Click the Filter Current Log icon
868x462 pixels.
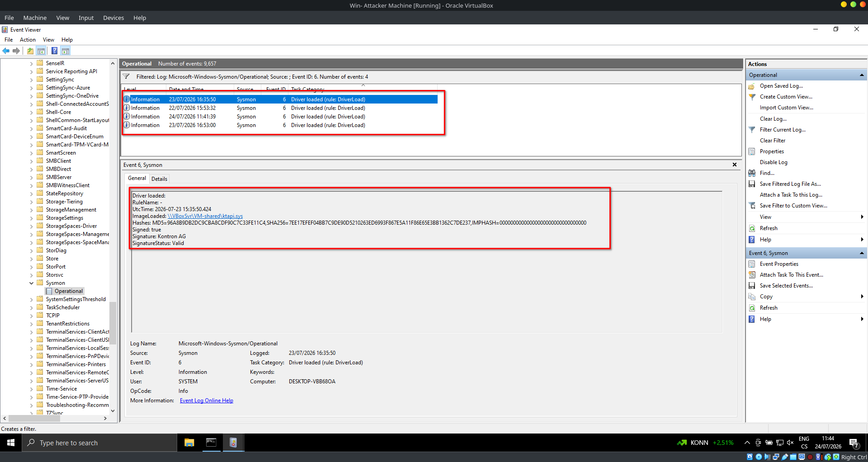(x=752, y=130)
